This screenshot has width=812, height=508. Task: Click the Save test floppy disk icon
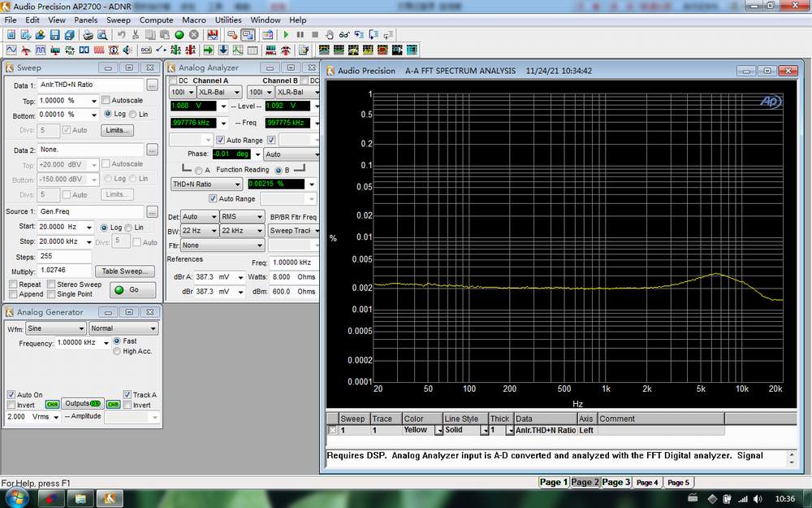pos(54,35)
